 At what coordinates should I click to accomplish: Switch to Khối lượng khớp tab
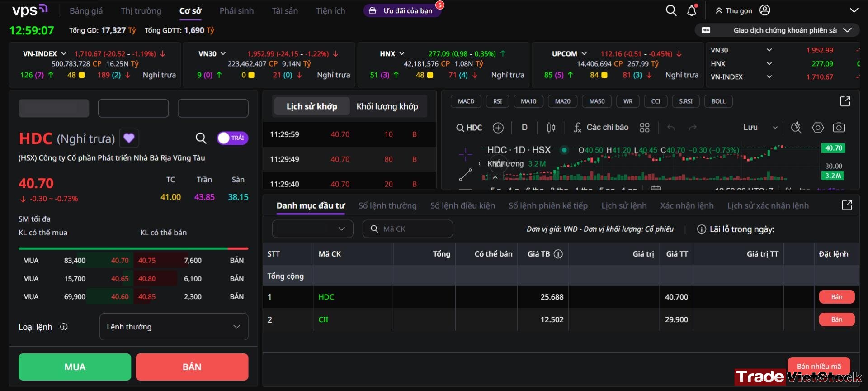(387, 106)
